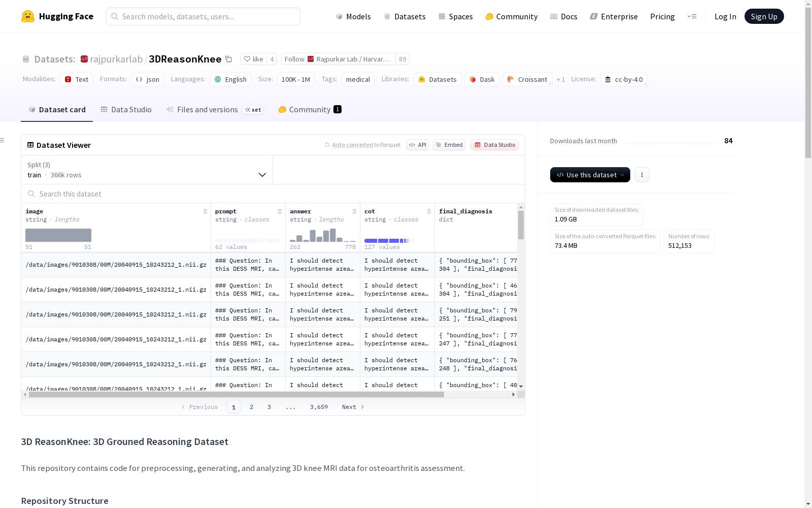Go to page 3 of the table
This screenshot has width=812, height=508.
[269, 407]
